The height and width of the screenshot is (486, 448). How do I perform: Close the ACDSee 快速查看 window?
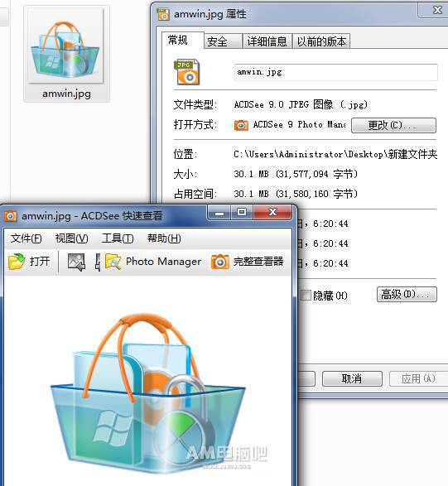(x=272, y=212)
